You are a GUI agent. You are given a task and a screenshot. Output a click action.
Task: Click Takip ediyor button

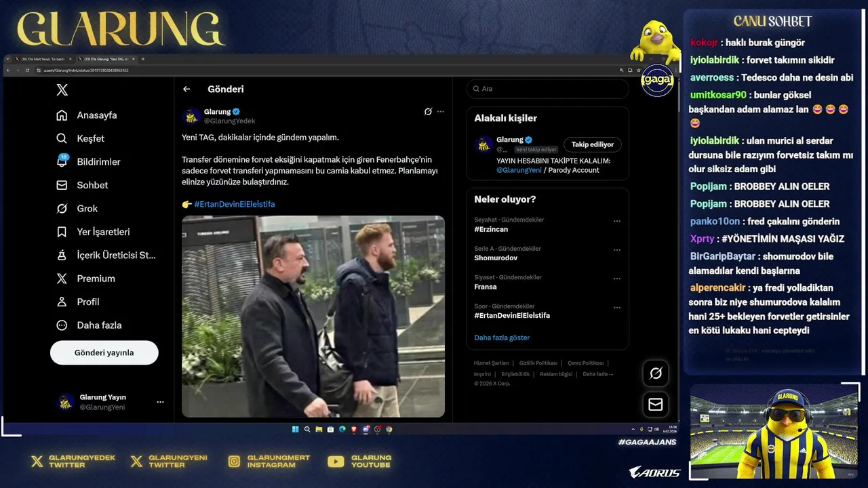coord(593,144)
